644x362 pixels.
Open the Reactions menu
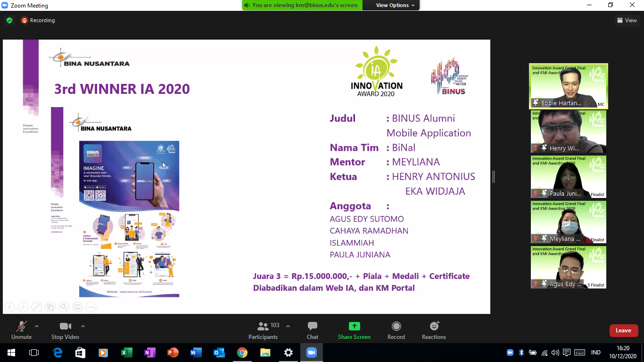click(434, 330)
